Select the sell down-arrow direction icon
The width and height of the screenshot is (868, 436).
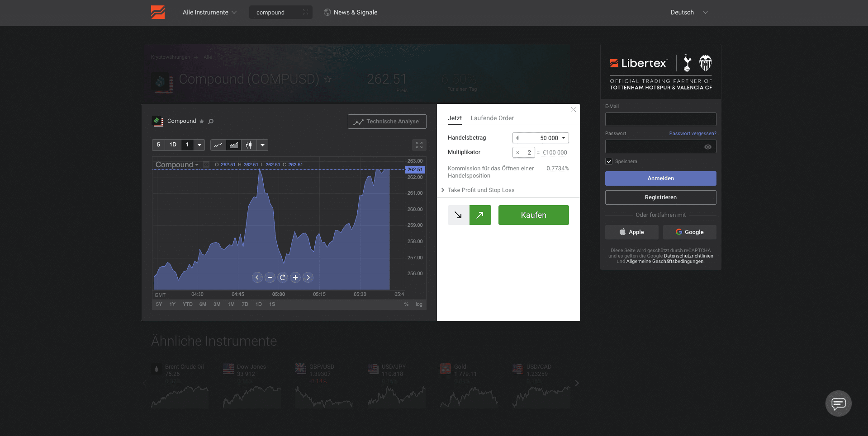tap(458, 215)
